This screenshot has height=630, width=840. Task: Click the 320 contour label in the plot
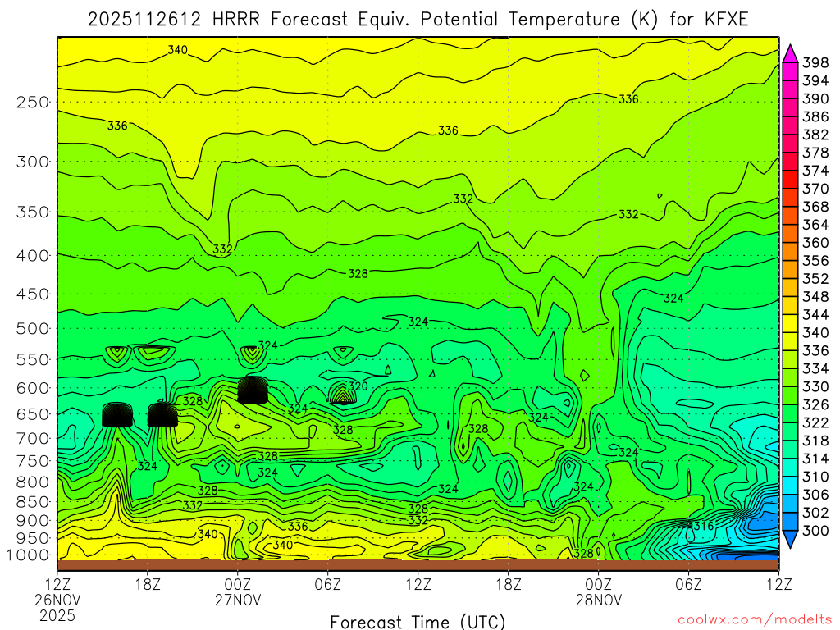(358, 386)
